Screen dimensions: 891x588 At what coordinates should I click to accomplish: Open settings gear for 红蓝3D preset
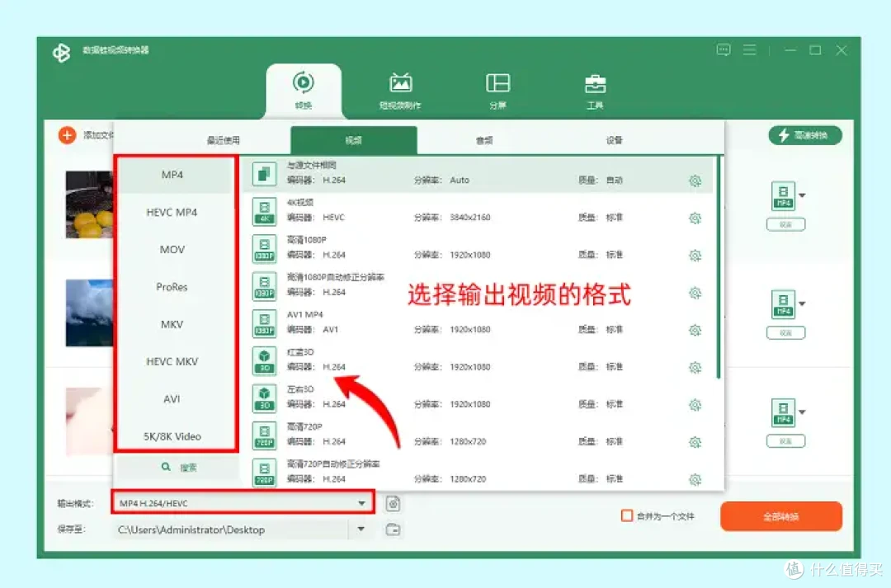[695, 368]
